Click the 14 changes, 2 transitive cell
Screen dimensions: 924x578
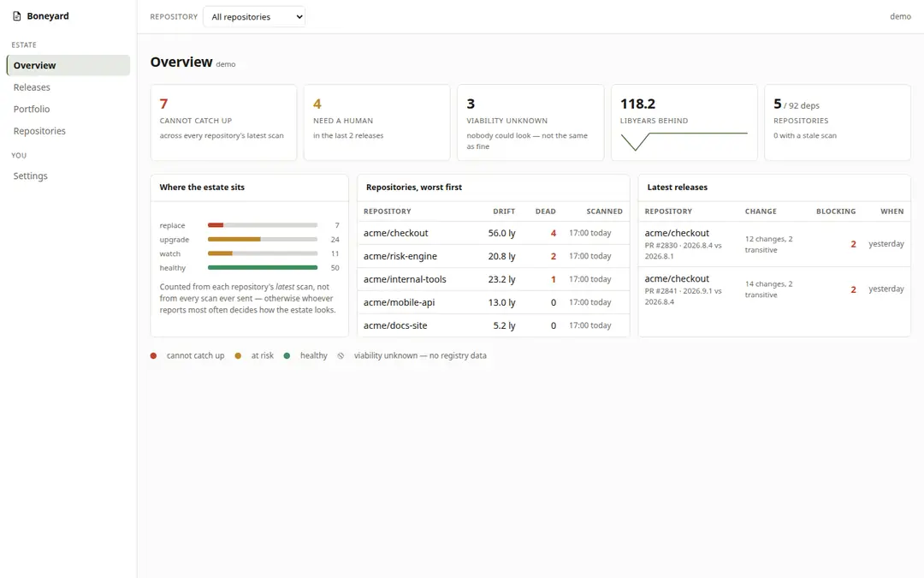coord(769,289)
